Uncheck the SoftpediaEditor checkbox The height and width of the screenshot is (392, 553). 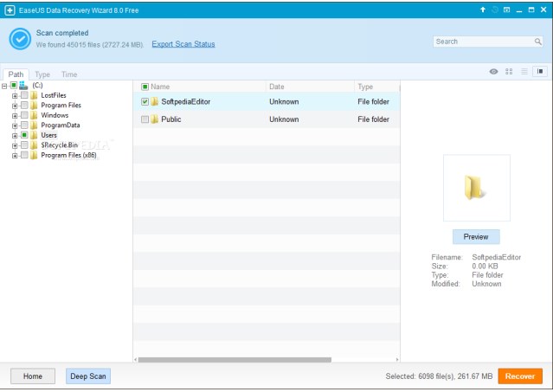145,101
